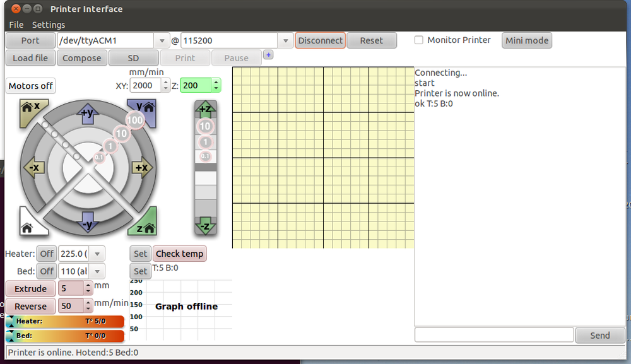The height and width of the screenshot is (364, 631).
Task: Click the Disconnect button
Action: click(x=320, y=40)
